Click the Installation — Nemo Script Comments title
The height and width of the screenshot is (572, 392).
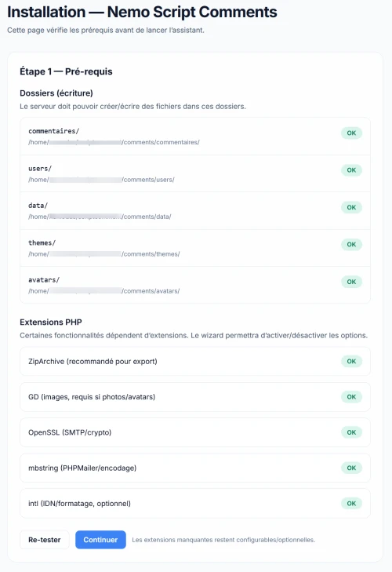(x=142, y=12)
